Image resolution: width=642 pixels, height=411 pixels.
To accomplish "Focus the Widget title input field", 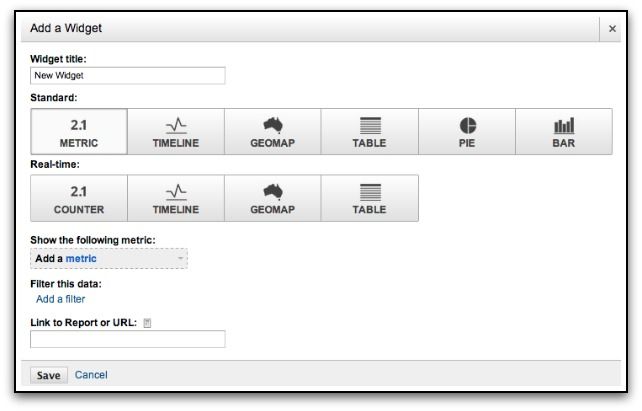I will (x=128, y=76).
